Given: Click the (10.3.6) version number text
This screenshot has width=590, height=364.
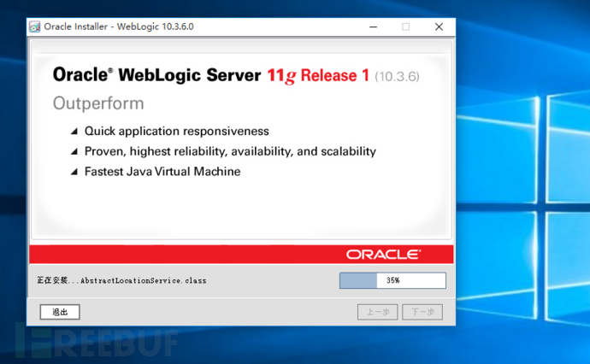Looking at the screenshot, I should pos(397,76).
